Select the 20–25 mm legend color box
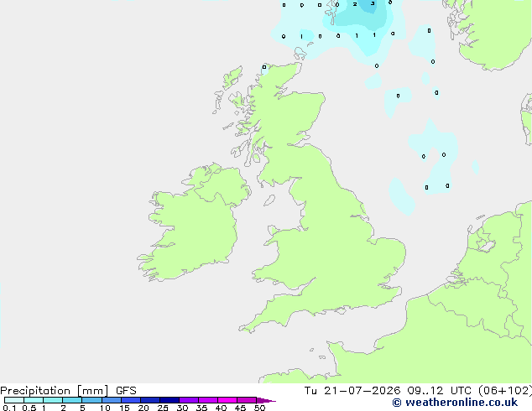 click(x=150, y=400)
